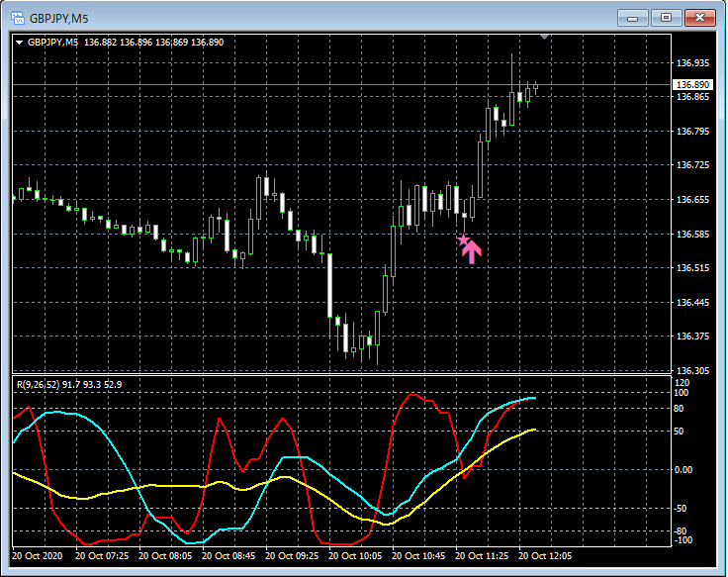This screenshot has width=728, height=577.
Task: Click the indicator scale value 120
Action: pyautogui.click(x=682, y=383)
